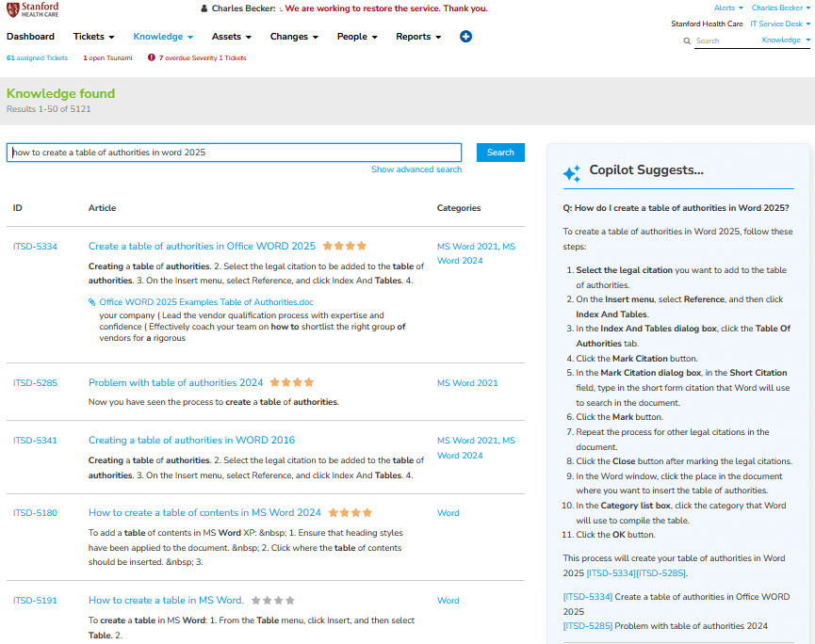Click inline ITSD-5285 citation in Copilot answer
Viewport: 815px width, 644px height.
pos(660,573)
